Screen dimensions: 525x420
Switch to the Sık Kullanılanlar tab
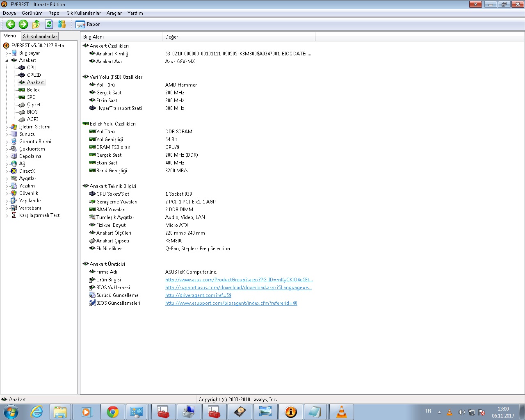click(x=40, y=37)
